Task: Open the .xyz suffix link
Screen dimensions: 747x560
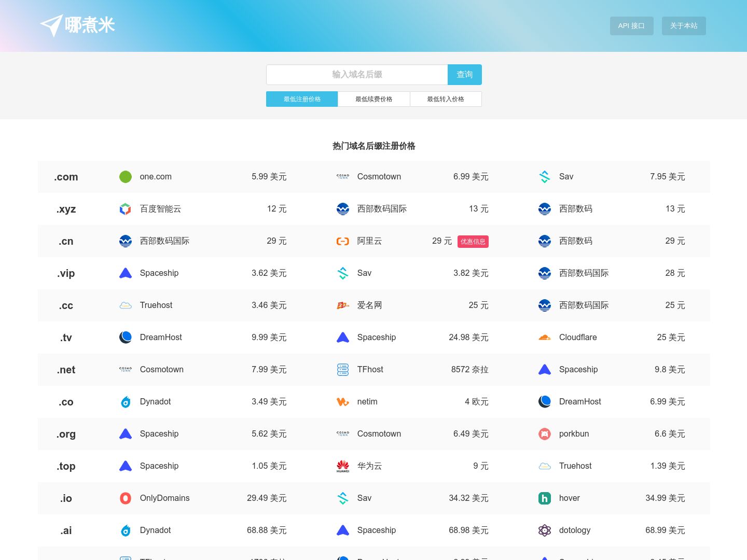Action: pos(66,209)
